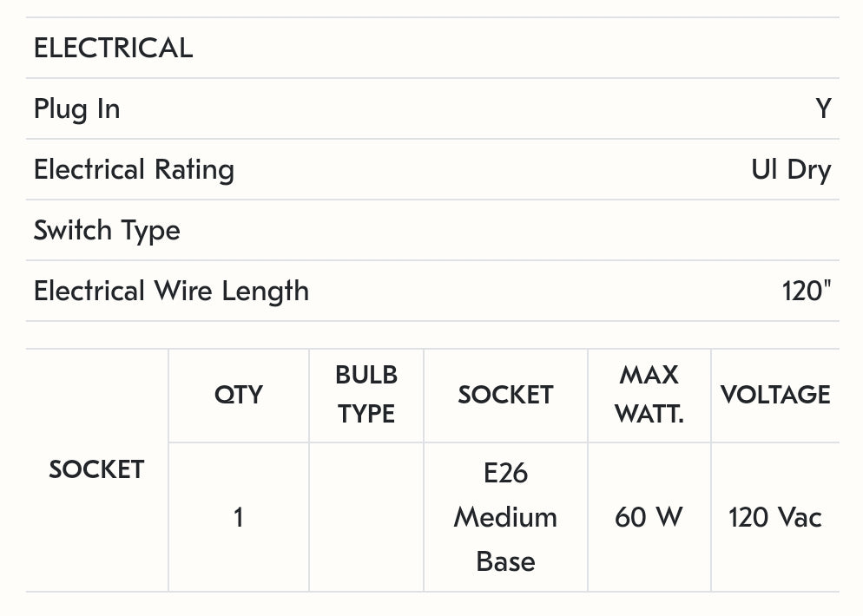Click the MAX WATT. column header
This screenshot has width=863, height=616.
click(x=649, y=395)
